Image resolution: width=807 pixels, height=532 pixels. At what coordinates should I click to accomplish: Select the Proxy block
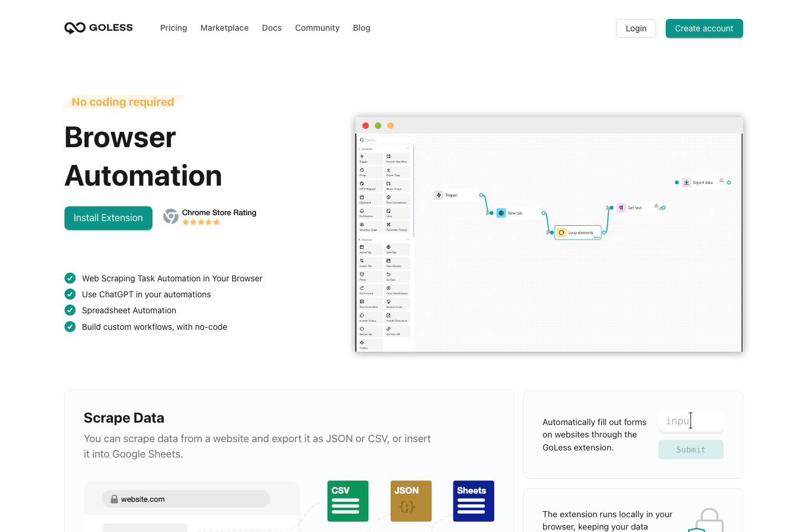371,277
